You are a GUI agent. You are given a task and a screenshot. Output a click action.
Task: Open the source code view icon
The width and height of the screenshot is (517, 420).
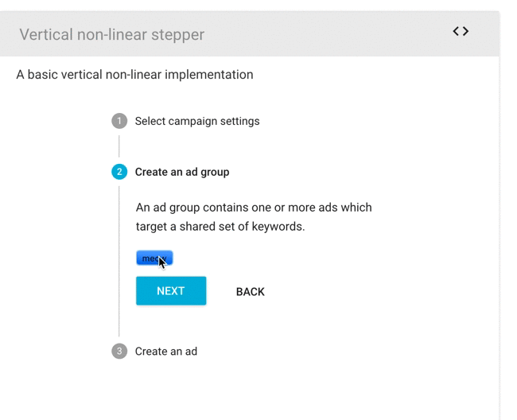click(x=461, y=32)
